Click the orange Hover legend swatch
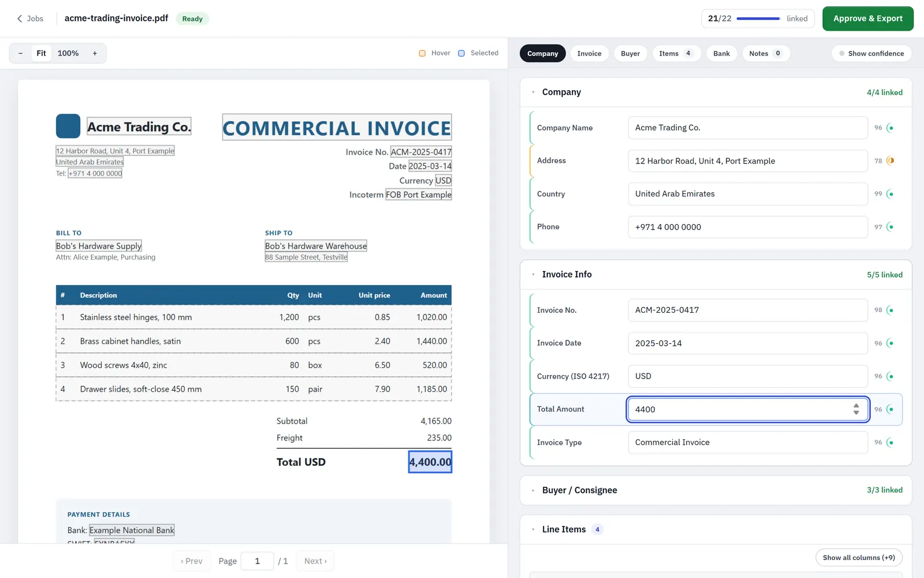 pos(422,53)
